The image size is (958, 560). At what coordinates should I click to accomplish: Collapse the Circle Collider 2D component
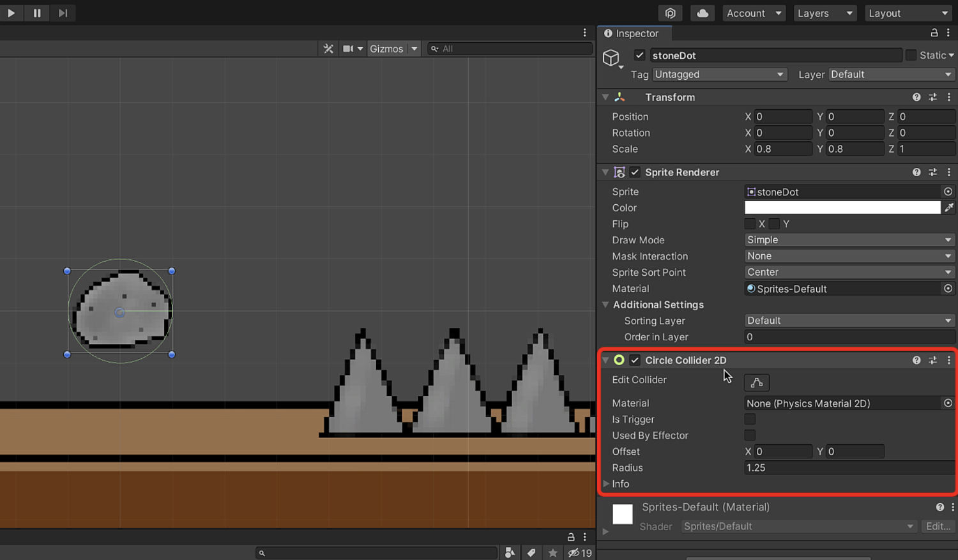click(605, 360)
